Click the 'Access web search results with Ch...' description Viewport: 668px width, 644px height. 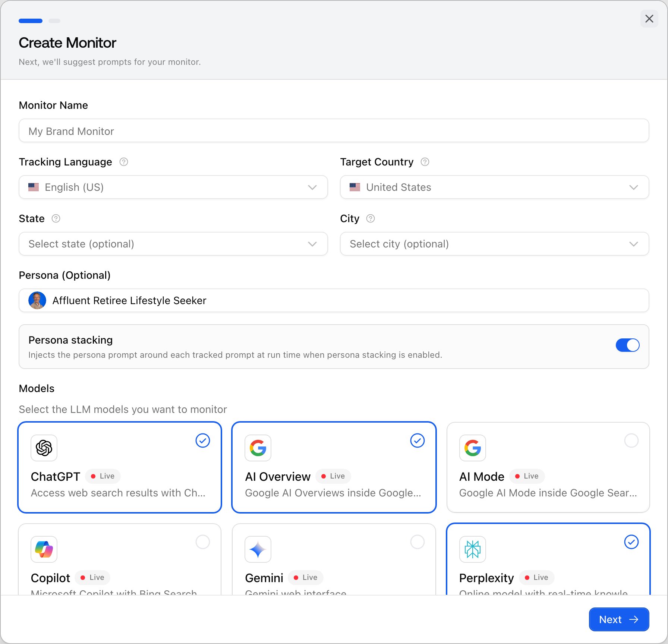coord(118,493)
